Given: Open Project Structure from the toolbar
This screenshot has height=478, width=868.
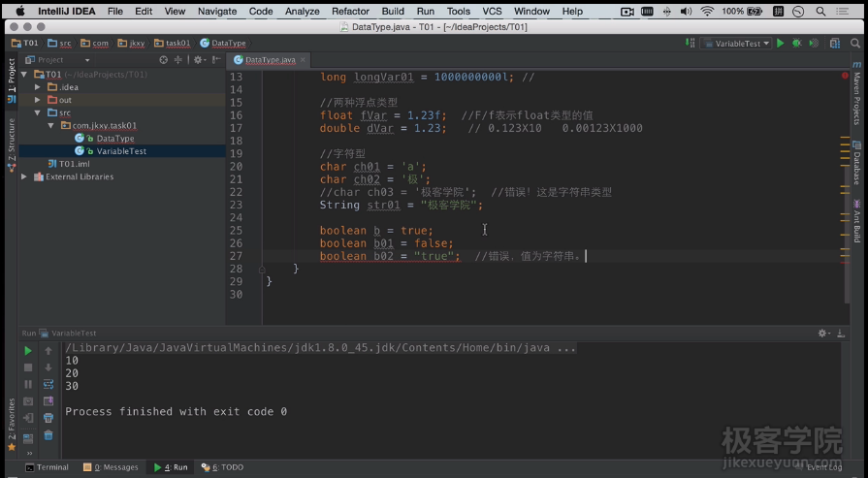Looking at the screenshot, I should [835, 44].
